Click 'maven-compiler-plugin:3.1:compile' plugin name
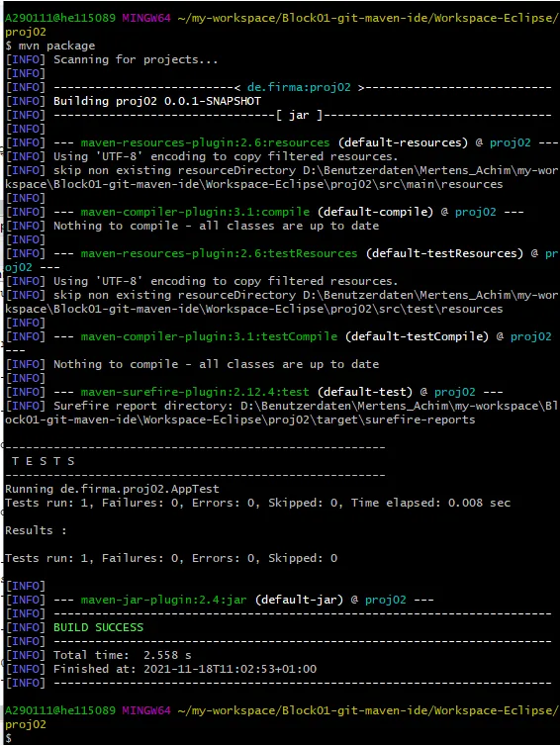The width and height of the screenshot is (560, 746). 195,212
